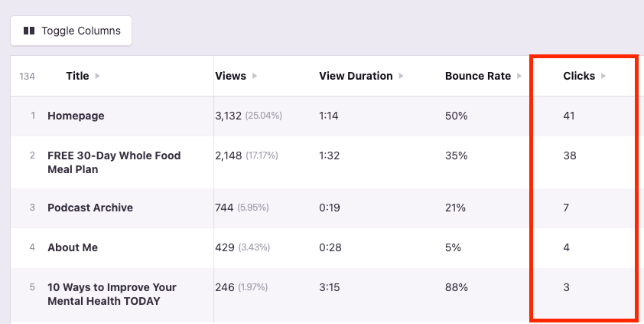Viewport: 644px width, 324px height.
Task: Select the Bounce Rate column header
Action: 478,76
